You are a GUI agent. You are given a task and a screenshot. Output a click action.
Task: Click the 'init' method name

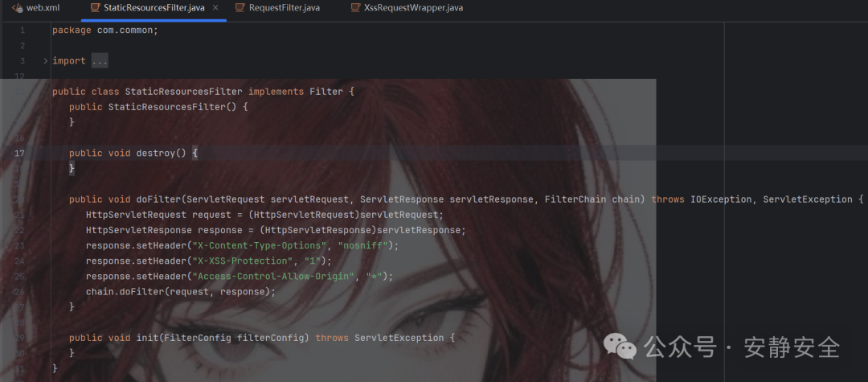pyautogui.click(x=147, y=338)
